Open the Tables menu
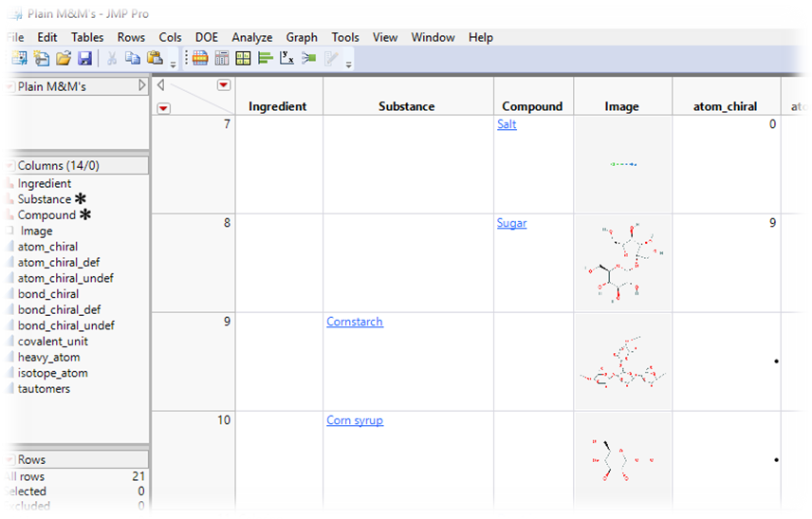 point(87,37)
